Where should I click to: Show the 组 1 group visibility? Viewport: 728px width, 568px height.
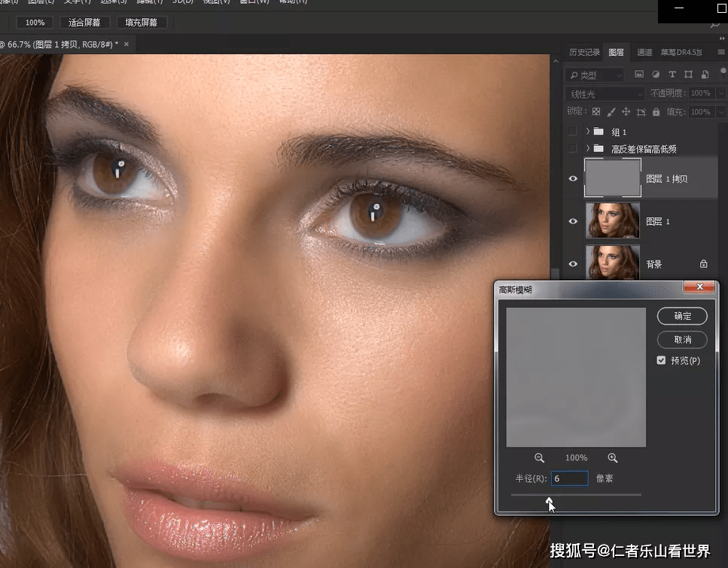(x=572, y=132)
